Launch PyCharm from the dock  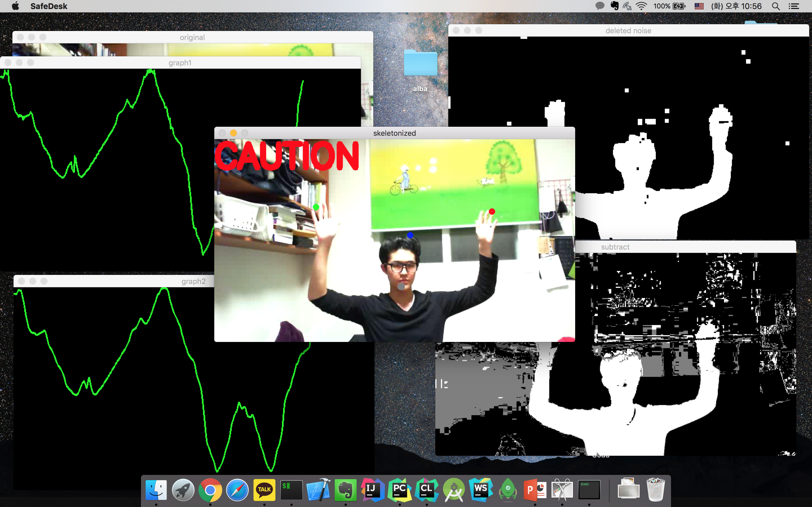click(x=400, y=490)
